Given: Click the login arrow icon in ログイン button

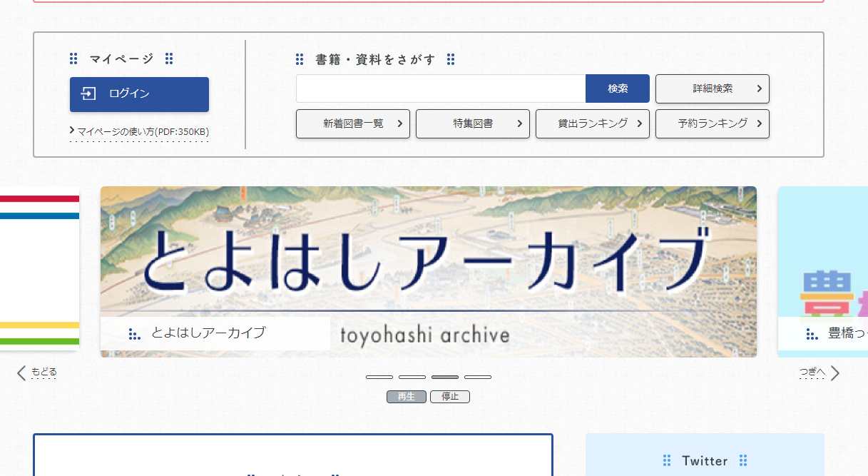Looking at the screenshot, I should point(88,93).
